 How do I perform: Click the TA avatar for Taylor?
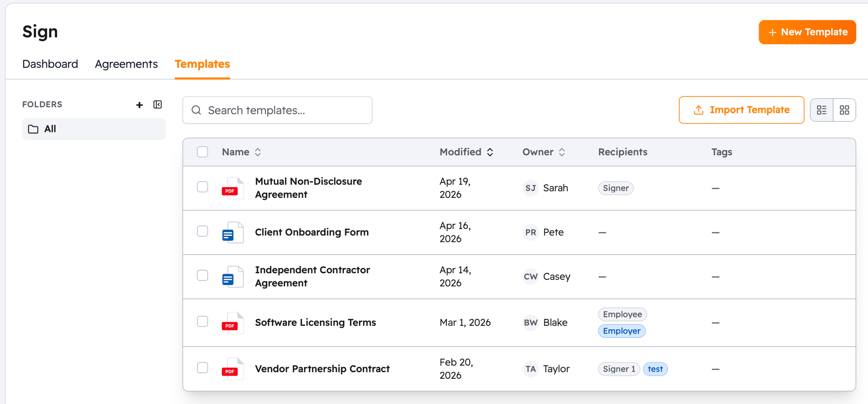pyautogui.click(x=530, y=369)
